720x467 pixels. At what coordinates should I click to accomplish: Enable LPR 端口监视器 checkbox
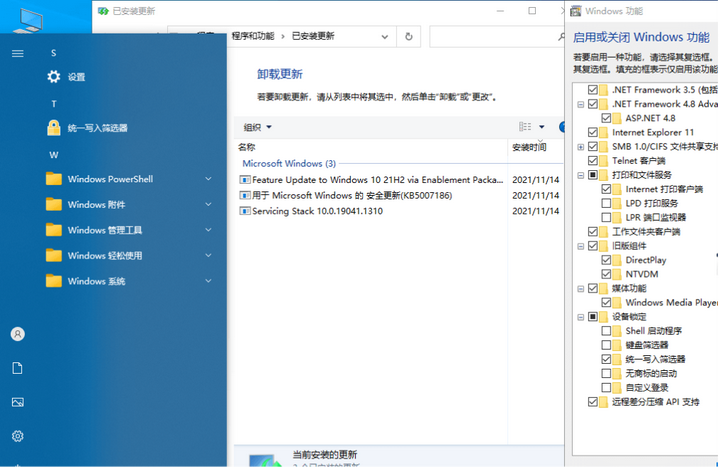tap(606, 217)
